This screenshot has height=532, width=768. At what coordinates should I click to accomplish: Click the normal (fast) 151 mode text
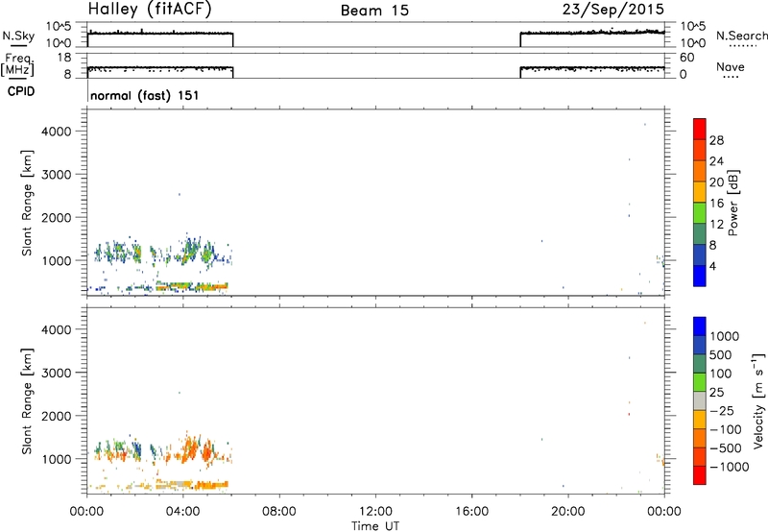145,95
